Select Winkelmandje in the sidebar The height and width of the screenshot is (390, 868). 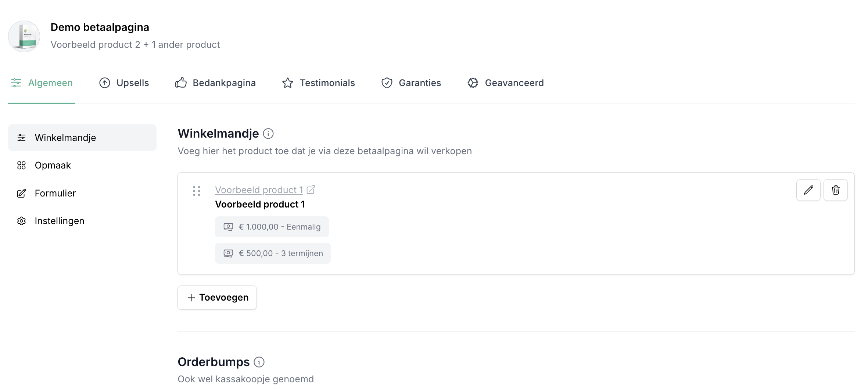[65, 138]
